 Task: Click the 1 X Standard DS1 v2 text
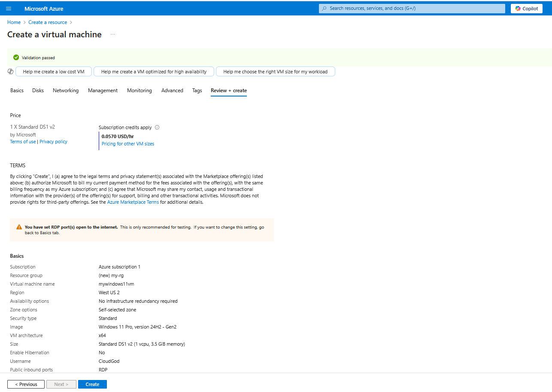tap(33, 127)
